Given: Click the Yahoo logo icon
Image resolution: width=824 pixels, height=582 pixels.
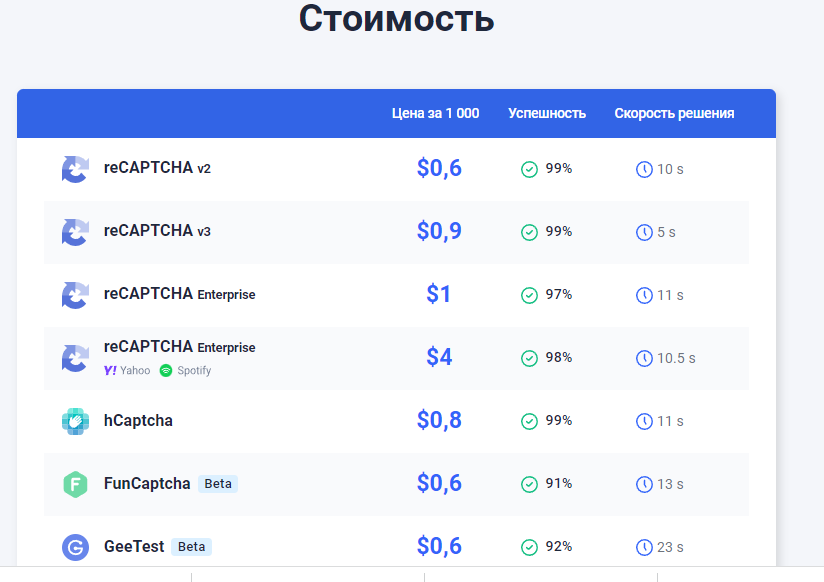Looking at the screenshot, I should pos(110,371).
